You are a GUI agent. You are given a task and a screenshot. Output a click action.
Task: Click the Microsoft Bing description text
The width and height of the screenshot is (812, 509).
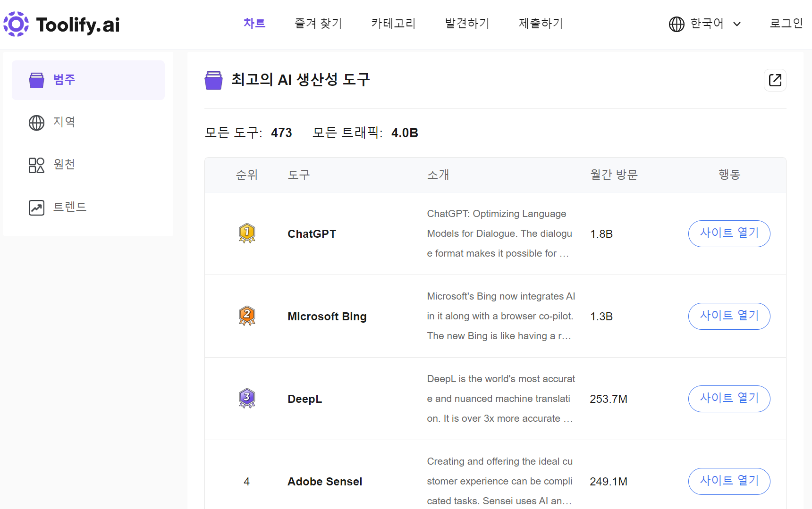coord(501,316)
